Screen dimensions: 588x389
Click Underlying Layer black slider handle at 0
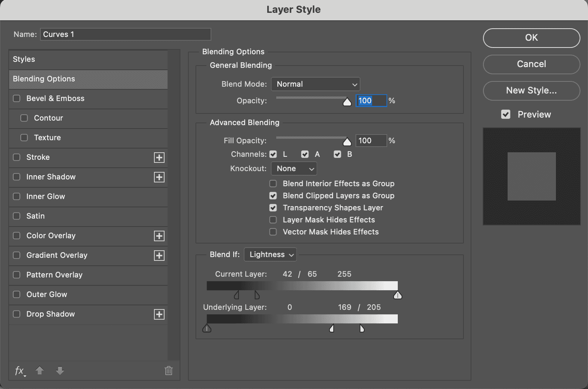point(207,328)
